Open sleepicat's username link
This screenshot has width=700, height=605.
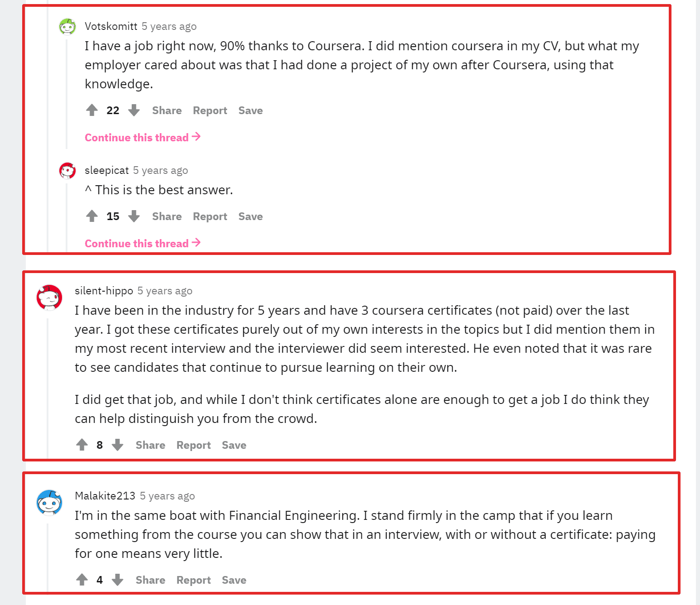pyautogui.click(x=107, y=170)
